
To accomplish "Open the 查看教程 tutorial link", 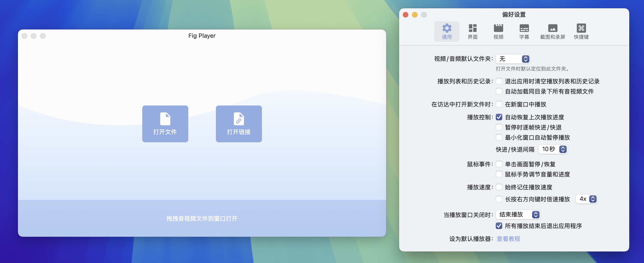I will pyautogui.click(x=508, y=239).
